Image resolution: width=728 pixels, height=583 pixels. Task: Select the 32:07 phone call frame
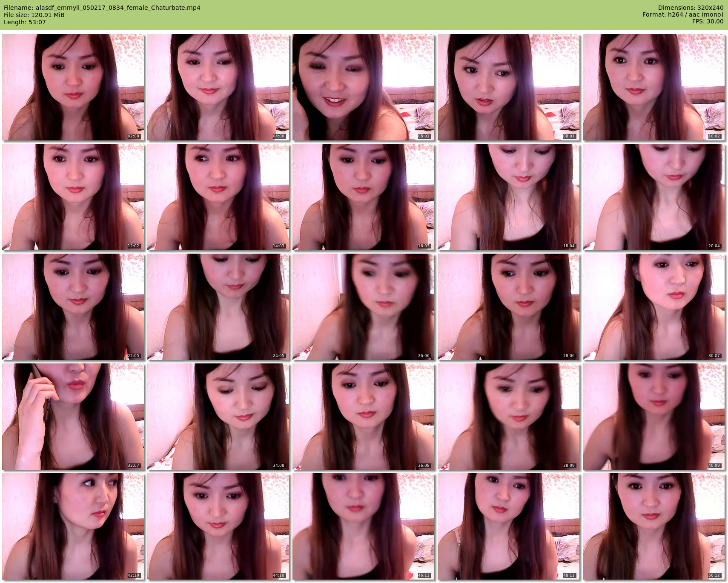point(73,417)
